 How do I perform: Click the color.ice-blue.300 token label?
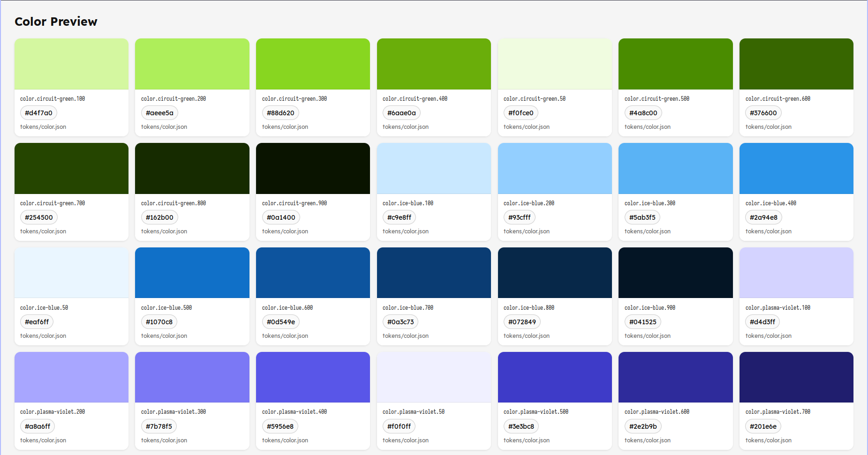pyautogui.click(x=650, y=203)
